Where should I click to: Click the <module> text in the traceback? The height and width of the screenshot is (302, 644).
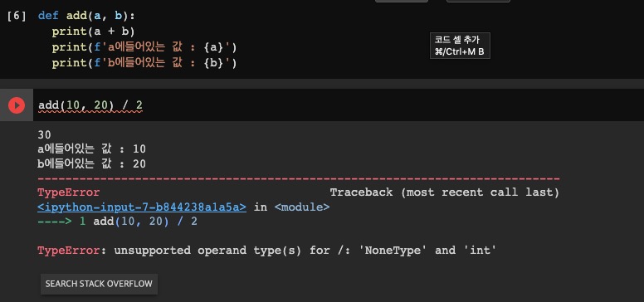302,207
